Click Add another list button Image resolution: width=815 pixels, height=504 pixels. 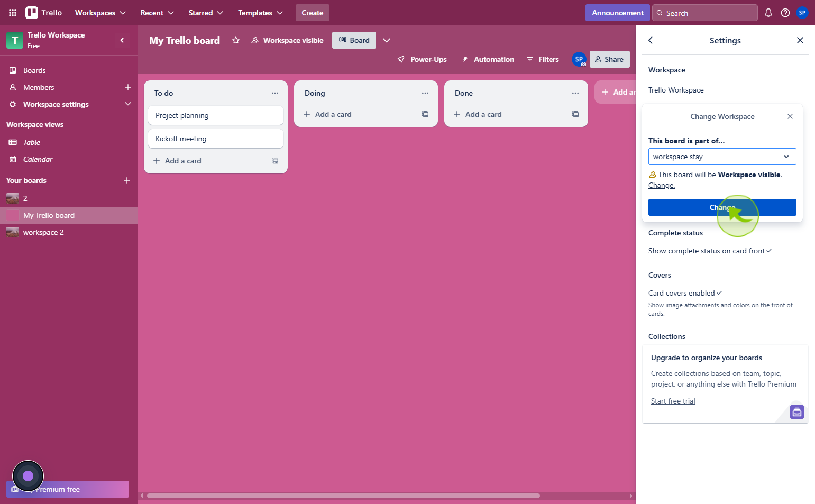(x=615, y=92)
